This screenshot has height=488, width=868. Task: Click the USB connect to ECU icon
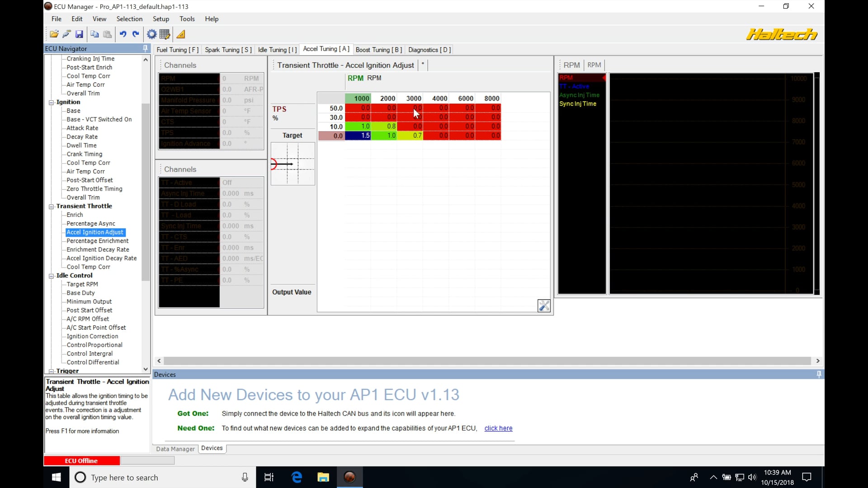click(66, 34)
